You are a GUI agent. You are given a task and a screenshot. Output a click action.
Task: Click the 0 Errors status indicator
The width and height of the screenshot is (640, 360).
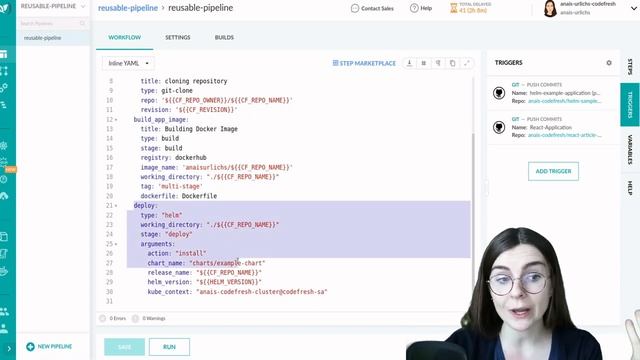[113, 318]
